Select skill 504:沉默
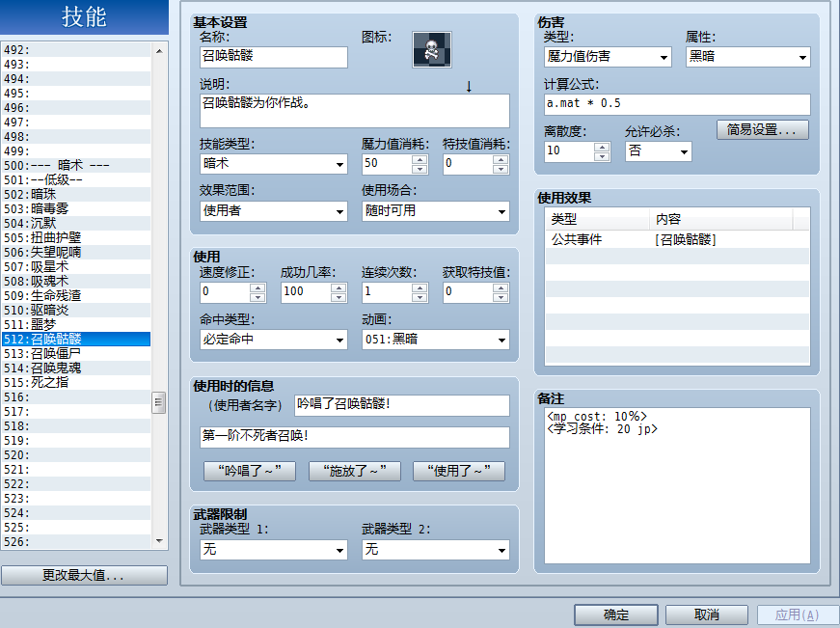Screen dimensions: 840x628 (76, 224)
